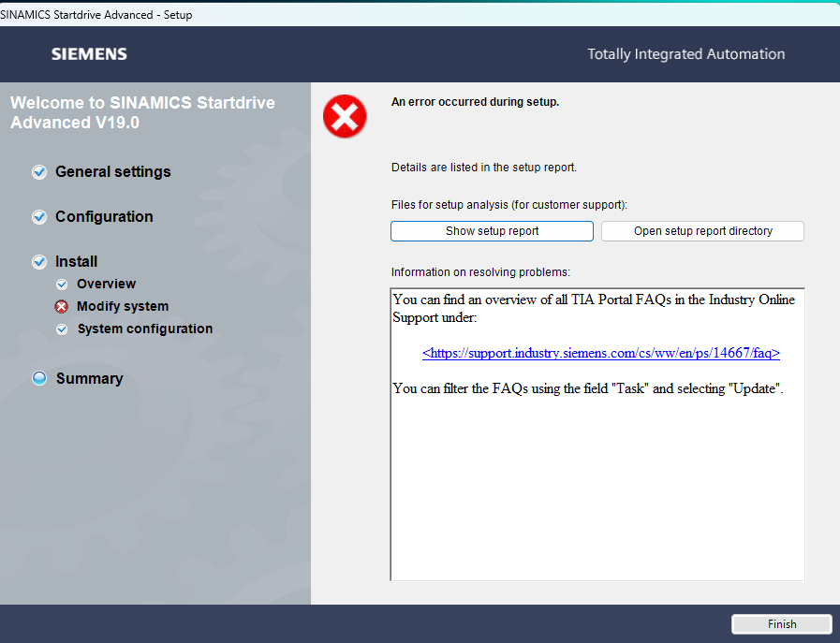Screen dimensions: 840x643
Task: Open the Siemens support FAQ link
Action: tap(600, 353)
